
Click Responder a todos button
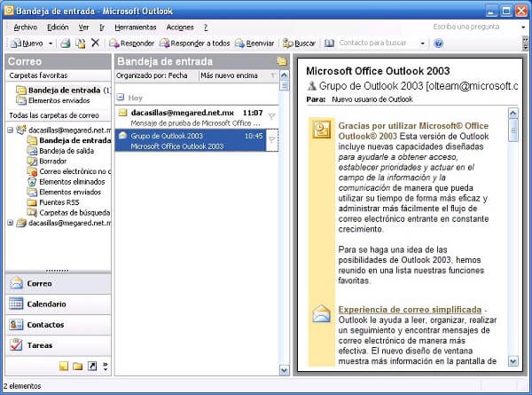tap(195, 43)
